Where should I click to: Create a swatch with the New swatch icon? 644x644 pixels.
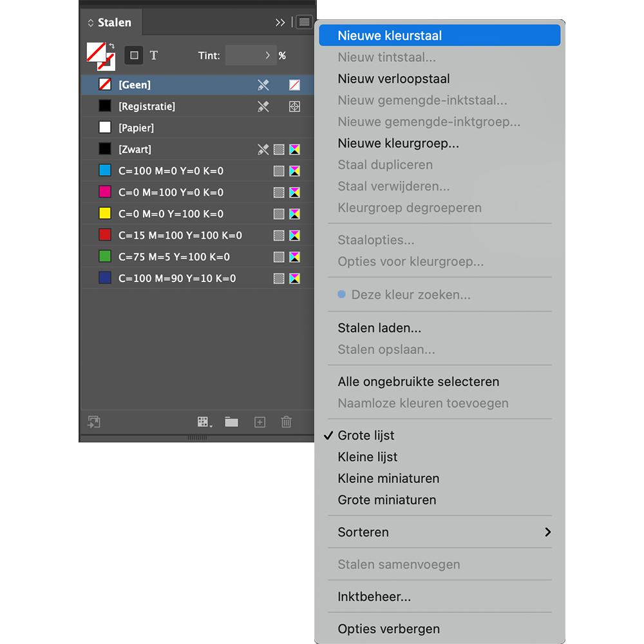[x=260, y=422]
